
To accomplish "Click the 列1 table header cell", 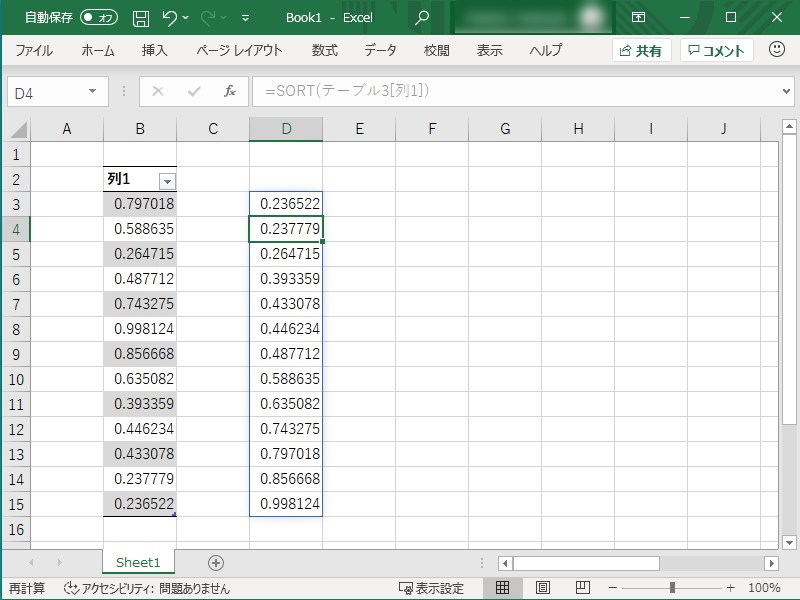I will tap(140, 179).
